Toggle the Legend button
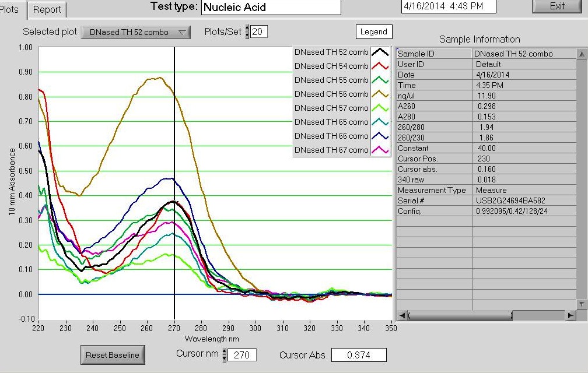This screenshot has width=588, height=373. pyautogui.click(x=374, y=32)
